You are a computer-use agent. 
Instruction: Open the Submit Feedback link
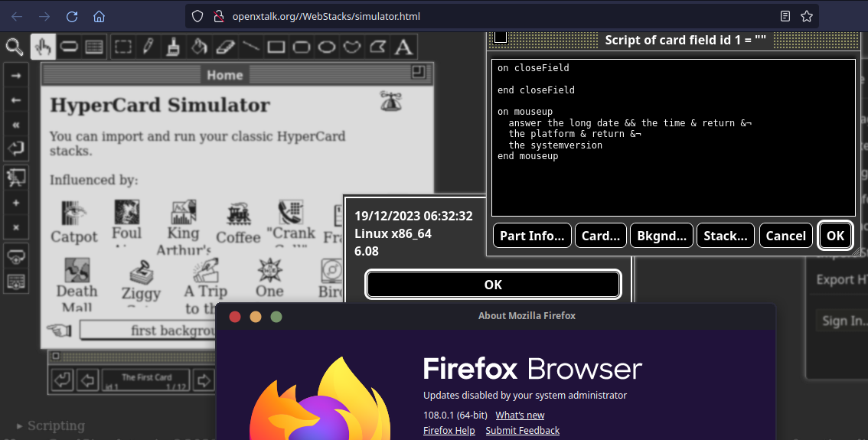tap(523, 431)
